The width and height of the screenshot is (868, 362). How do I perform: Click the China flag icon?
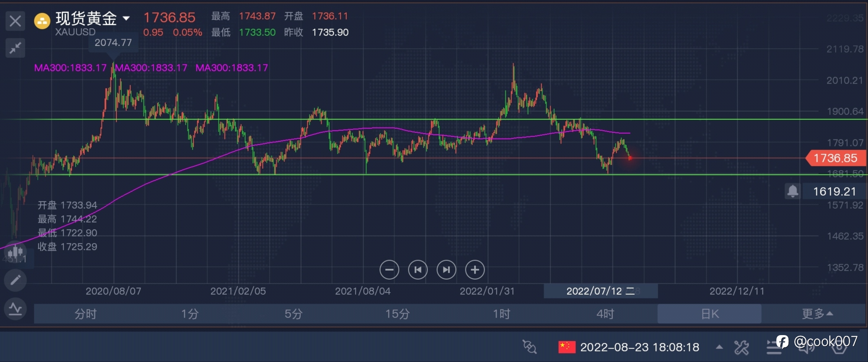pos(567,347)
